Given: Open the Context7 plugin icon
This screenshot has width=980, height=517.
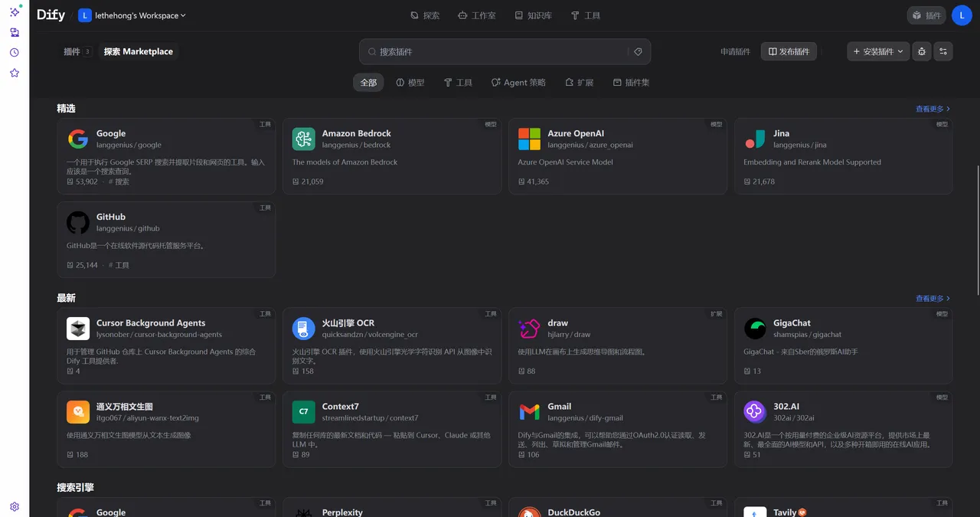Looking at the screenshot, I should coord(304,412).
